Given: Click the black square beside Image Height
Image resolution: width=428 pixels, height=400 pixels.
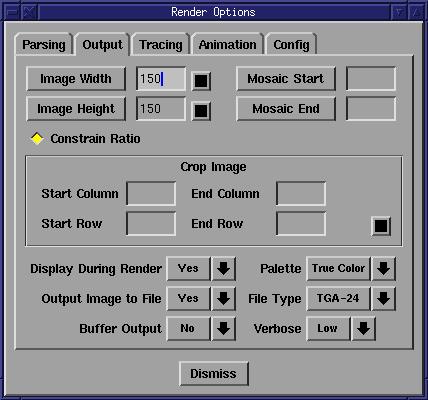Looking at the screenshot, I should click(201, 111).
